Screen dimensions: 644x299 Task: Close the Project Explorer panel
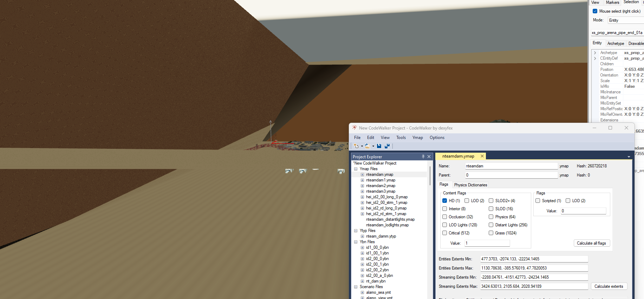pyautogui.click(x=429, y=157)
